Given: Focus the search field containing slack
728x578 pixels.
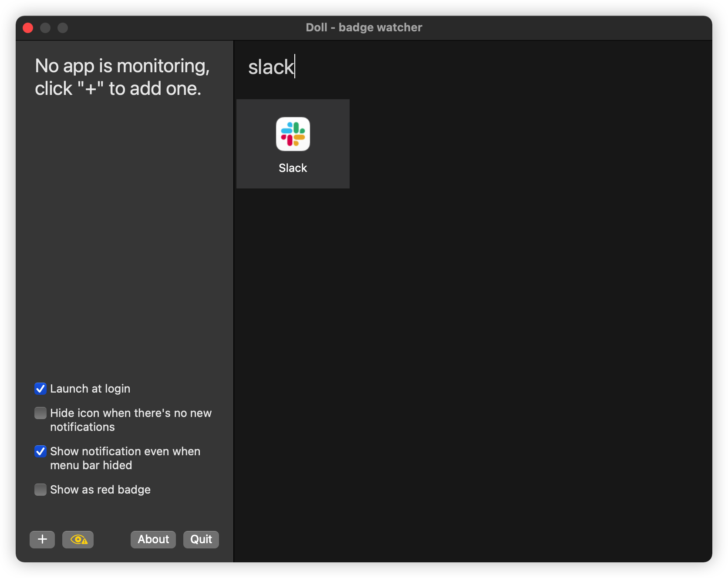Looking at the screenshot, I should (472, 67).
